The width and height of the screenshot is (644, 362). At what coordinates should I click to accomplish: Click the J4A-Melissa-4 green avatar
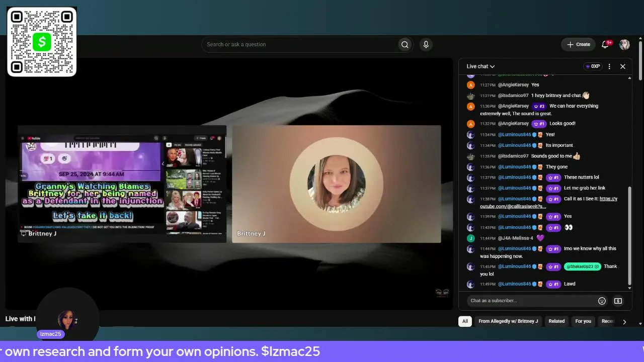pos(470,238)
